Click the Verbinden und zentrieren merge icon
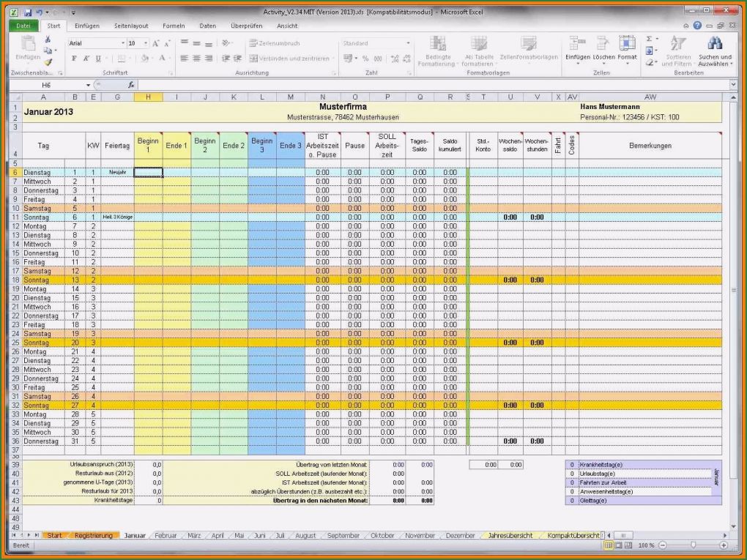This screenshot has height=560, width=747. pos(253,58)
